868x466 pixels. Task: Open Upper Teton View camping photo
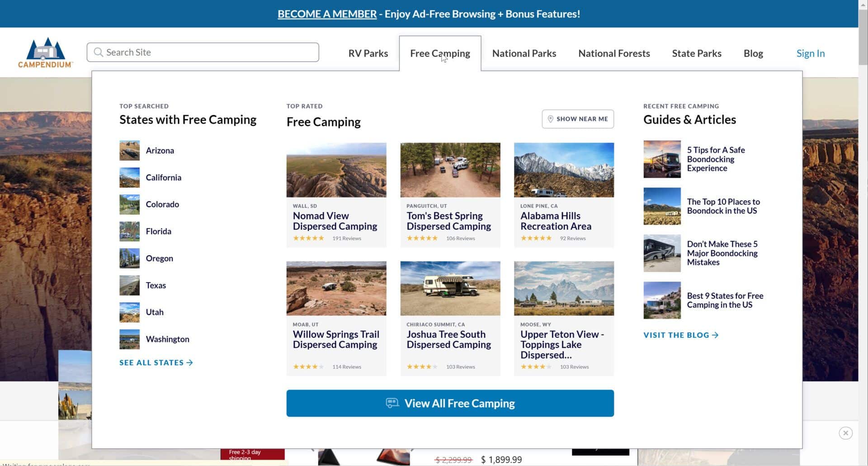[x=564, y=288]
